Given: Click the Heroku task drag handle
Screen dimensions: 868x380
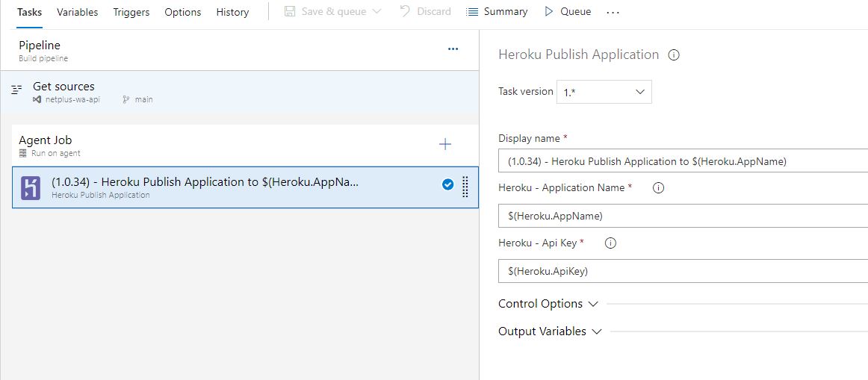Looking at the screenshot, I should [x=465, y=187].
